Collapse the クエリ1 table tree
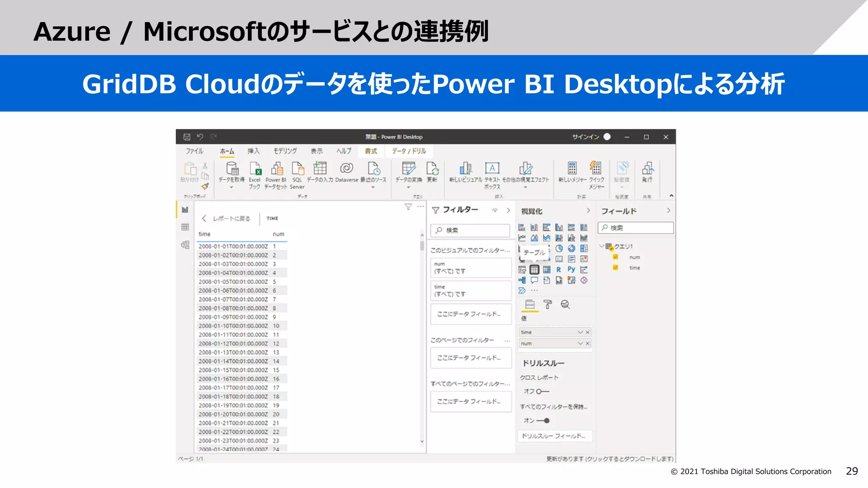868x488 pixels. 601,246
